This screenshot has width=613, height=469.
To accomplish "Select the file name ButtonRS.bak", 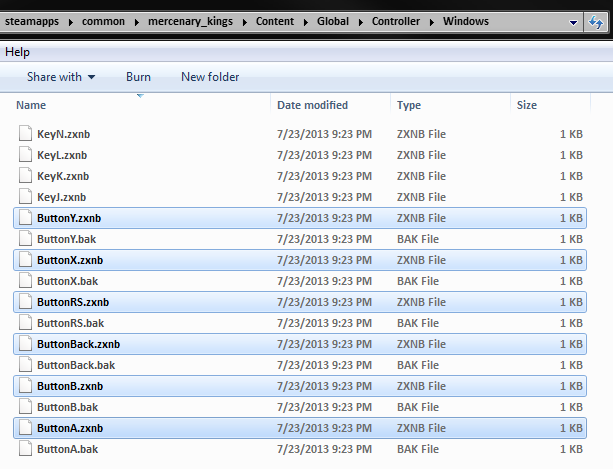I will [x=70, y=323].
